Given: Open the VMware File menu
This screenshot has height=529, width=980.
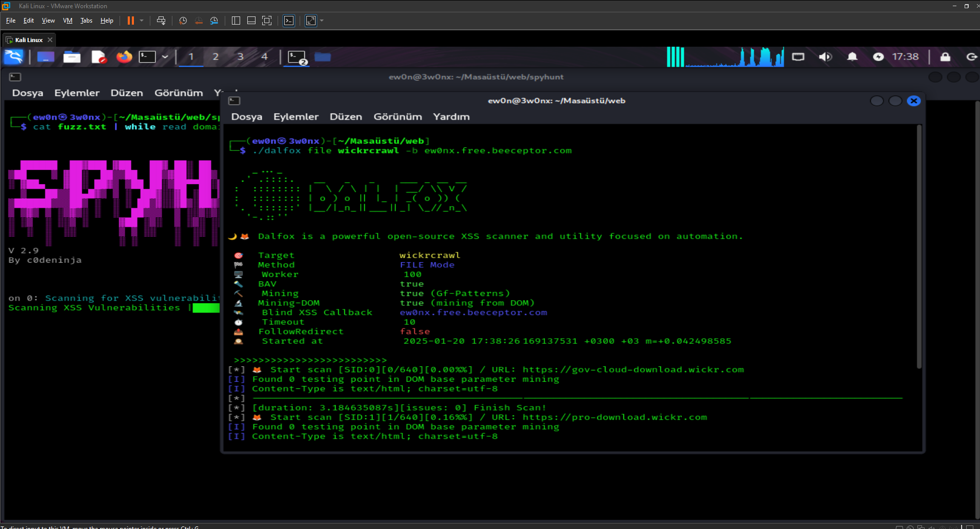Looking at the screenshot, I should pyautogui.click(x=11, y=21).
